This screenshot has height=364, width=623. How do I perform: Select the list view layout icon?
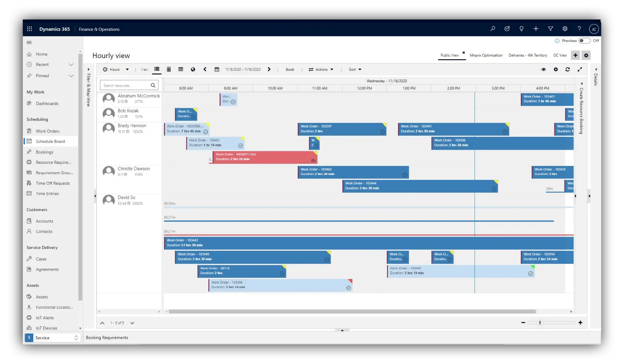point(157,69)
